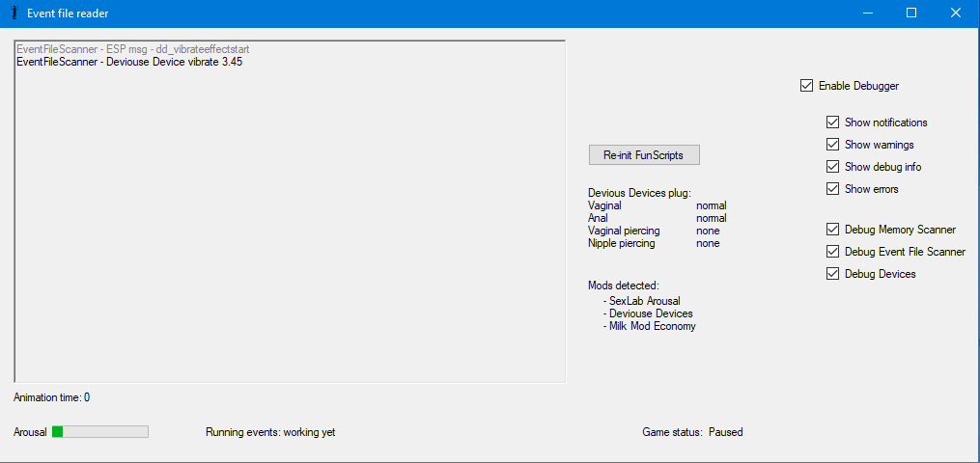Image resolution: width=980 pixels, height=463 pixels.
Task: Toggle Show errors checkbox
Action: click(x=832, y=189)
